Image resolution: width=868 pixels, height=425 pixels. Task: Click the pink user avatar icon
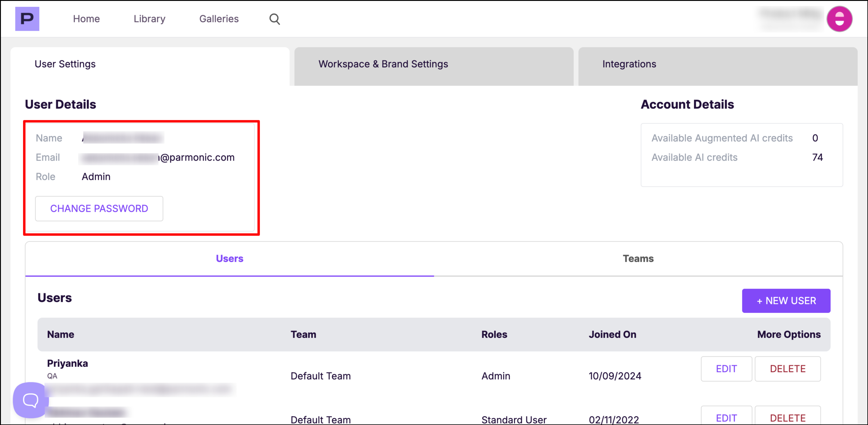pyautogui.click(x=839, y=19)
